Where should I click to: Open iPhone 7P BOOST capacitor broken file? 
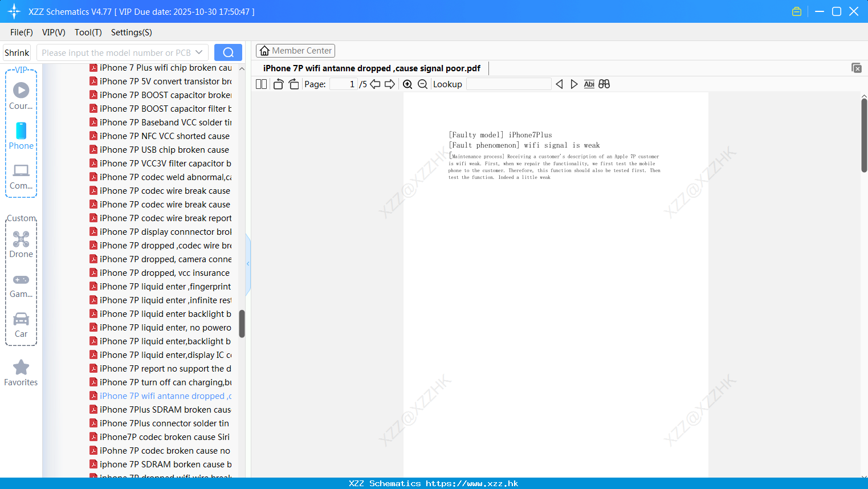click(x=161, y=95)
